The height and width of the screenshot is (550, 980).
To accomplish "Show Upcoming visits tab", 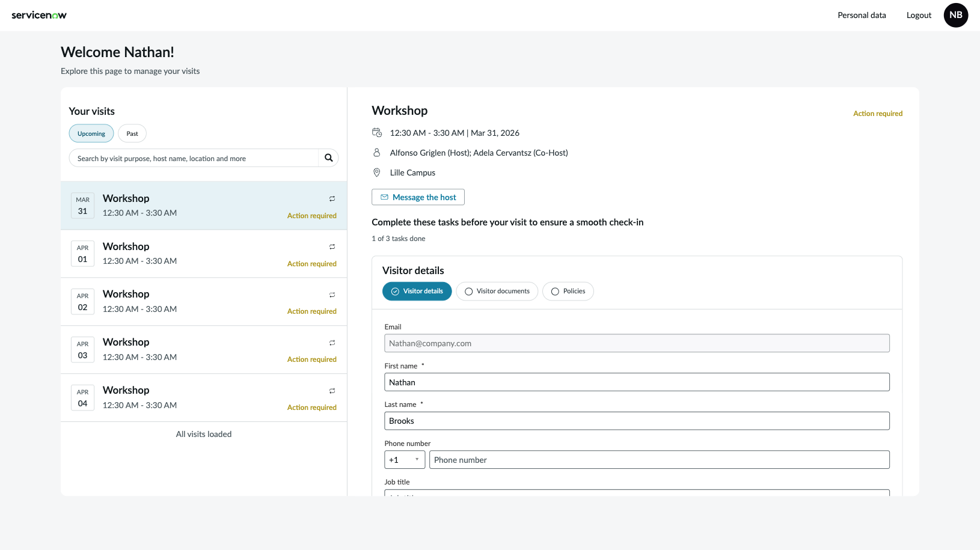I will point(91,133).
